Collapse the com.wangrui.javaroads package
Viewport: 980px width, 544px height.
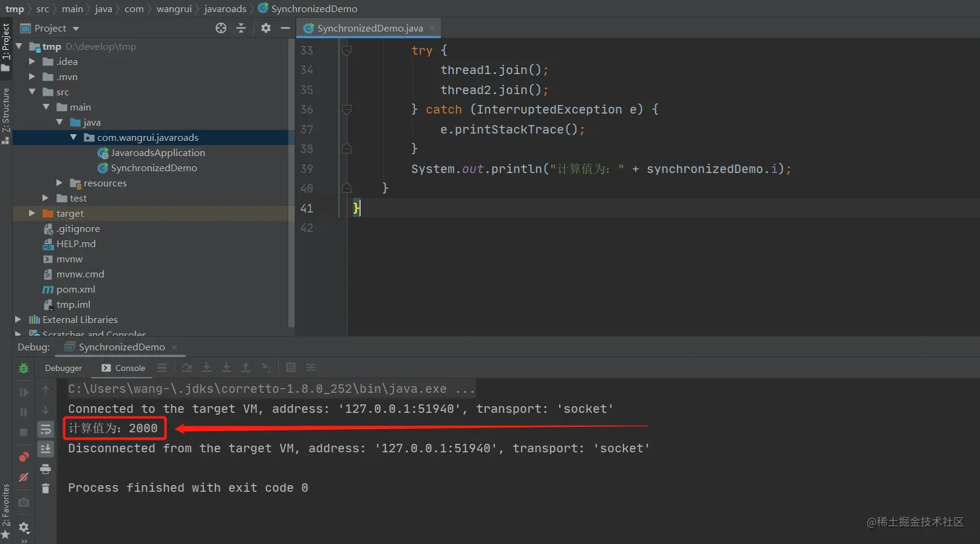(x=73, y=137)
